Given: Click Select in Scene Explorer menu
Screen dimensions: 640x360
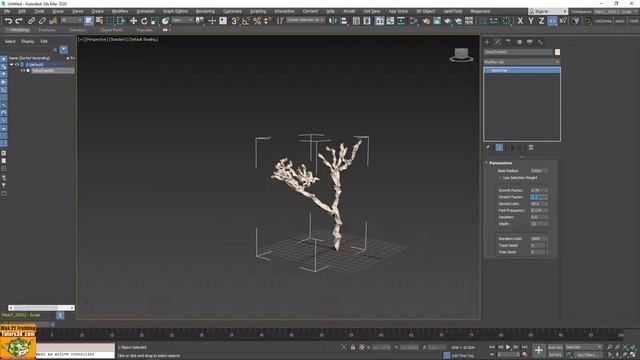Looking at the screenshot, I should pyautogui.click(x=10, y=41).
